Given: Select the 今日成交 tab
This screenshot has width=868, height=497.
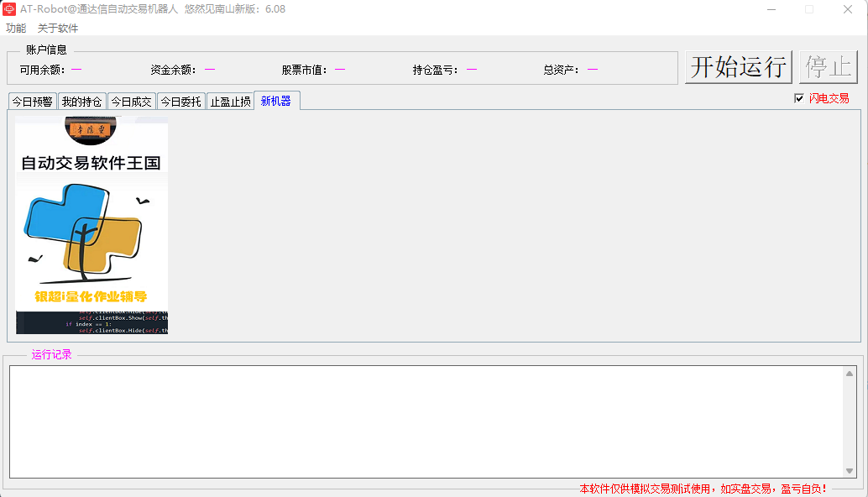Looking at the screenshot, I should click(131, 102).
